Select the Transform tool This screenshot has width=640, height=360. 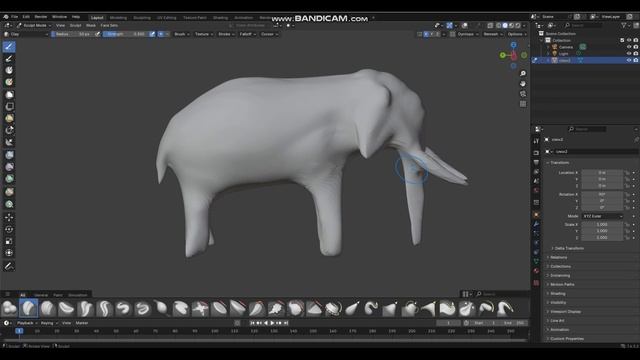tap(9, 253)
